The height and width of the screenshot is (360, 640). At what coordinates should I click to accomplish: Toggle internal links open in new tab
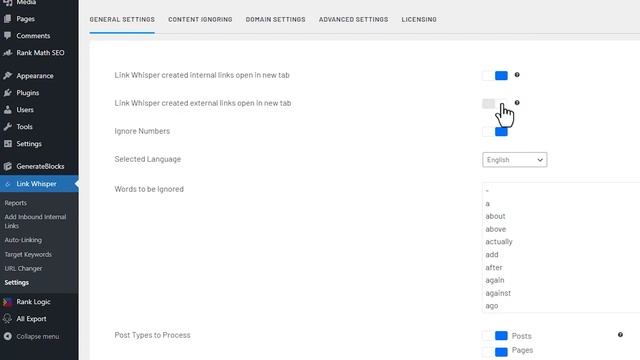495,76
